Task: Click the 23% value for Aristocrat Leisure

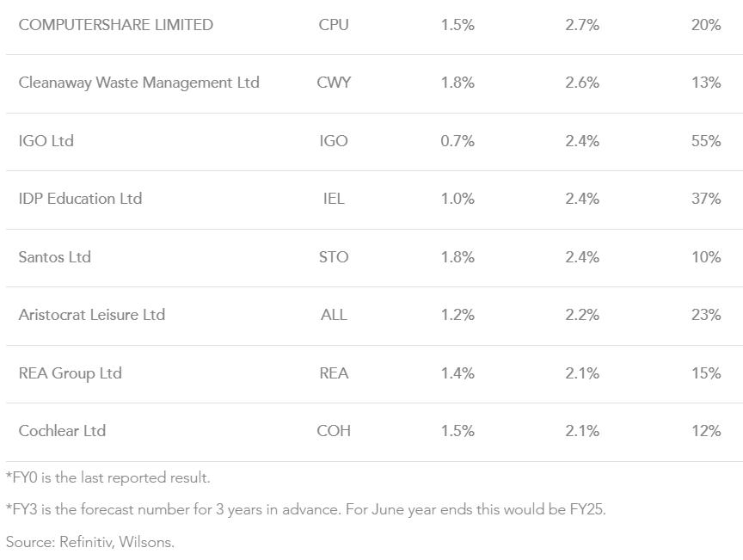Action: click(705, 315)
